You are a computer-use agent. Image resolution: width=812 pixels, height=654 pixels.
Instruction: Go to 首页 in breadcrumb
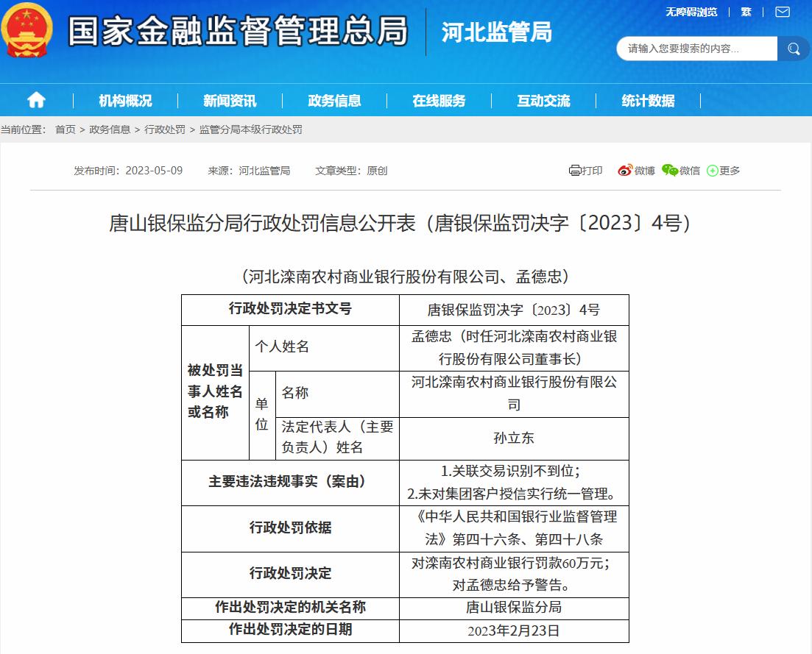(66, 129)
